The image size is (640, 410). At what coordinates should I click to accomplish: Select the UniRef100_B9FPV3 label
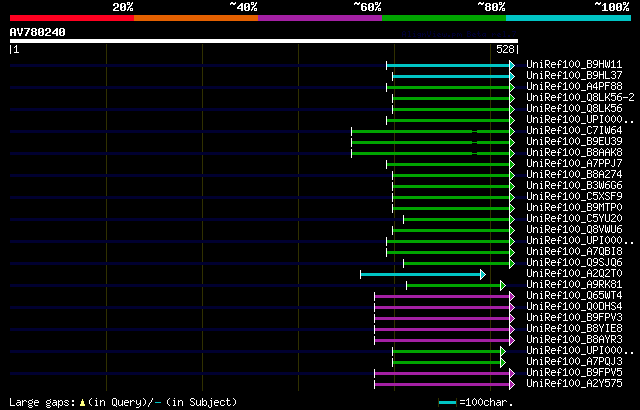click(574, 318)
